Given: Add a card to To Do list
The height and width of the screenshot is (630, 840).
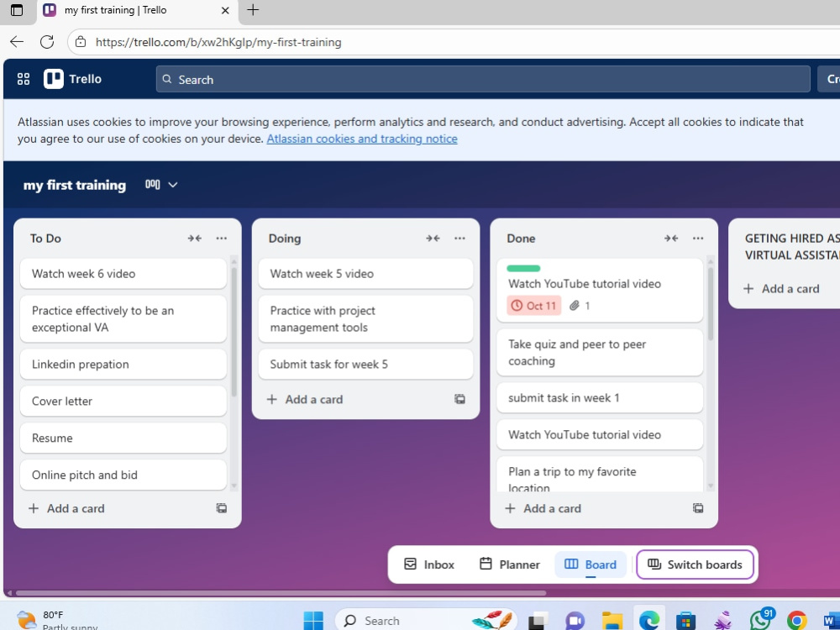Looking at the screenshot, I should pos(66,508).
